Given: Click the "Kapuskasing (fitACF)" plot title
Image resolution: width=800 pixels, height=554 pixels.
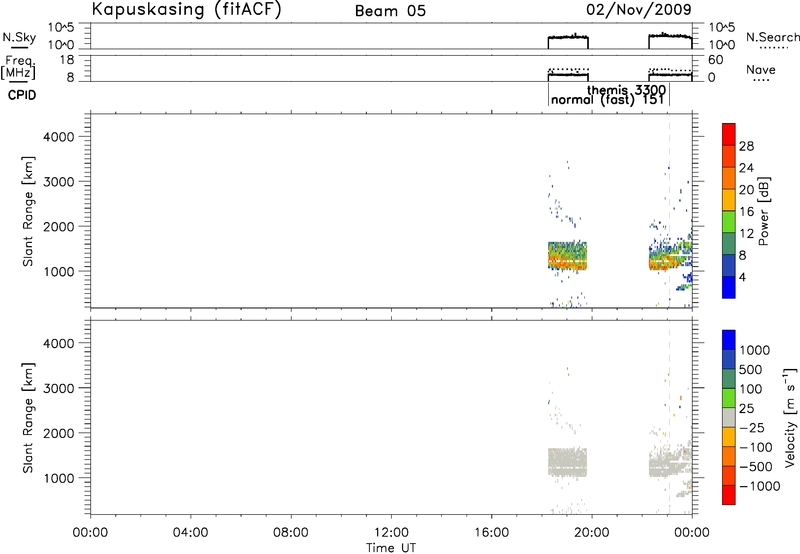Looking at the screenshot, I should click(186, 9).
